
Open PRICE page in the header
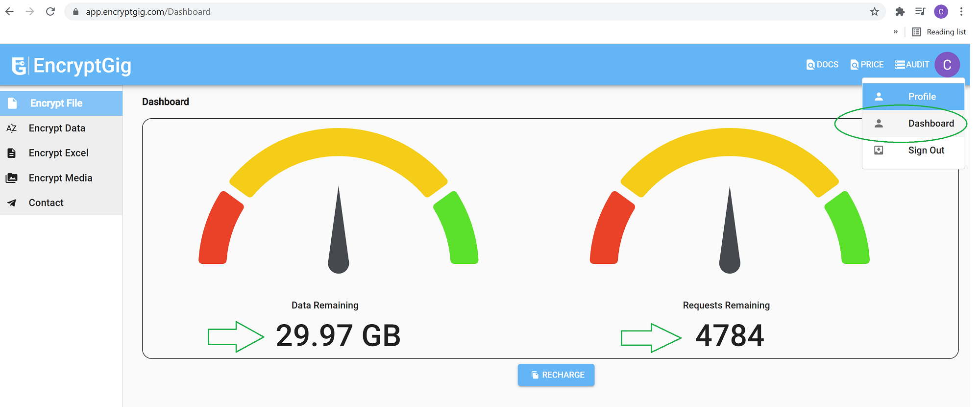867,65
